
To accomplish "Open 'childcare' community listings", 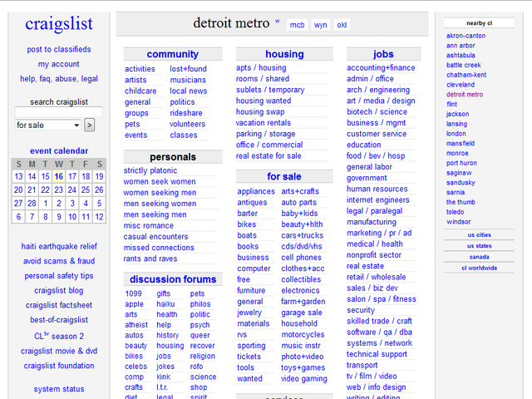I will [x=140, y=91].
